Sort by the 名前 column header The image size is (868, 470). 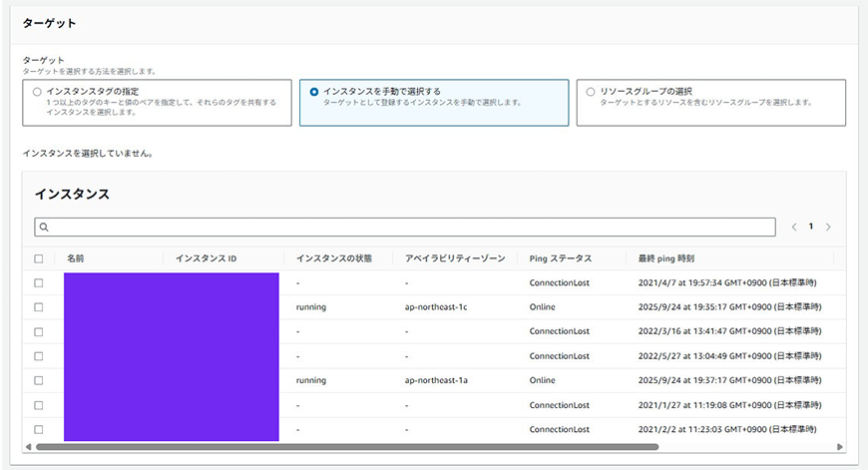click(x=75, y=258)
